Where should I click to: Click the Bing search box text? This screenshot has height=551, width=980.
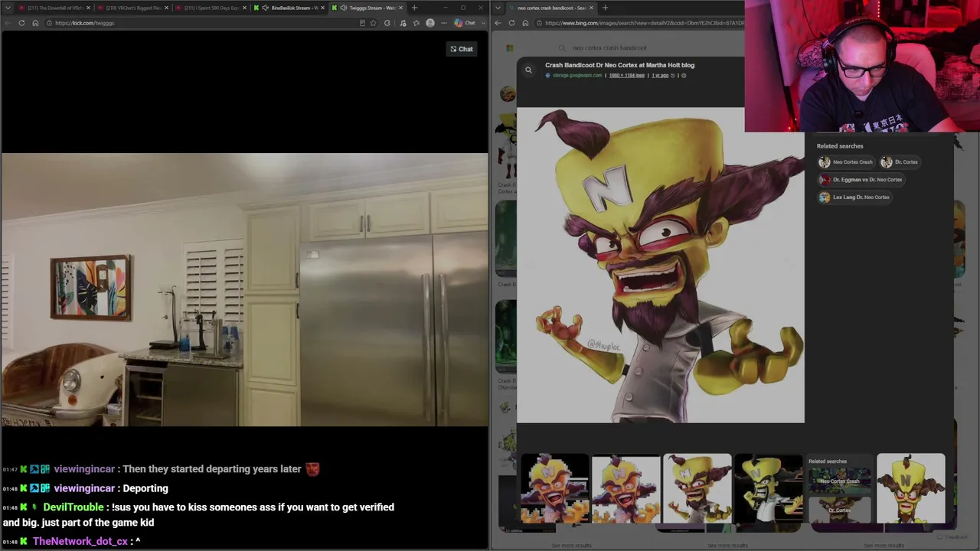[x=609, y=48]
